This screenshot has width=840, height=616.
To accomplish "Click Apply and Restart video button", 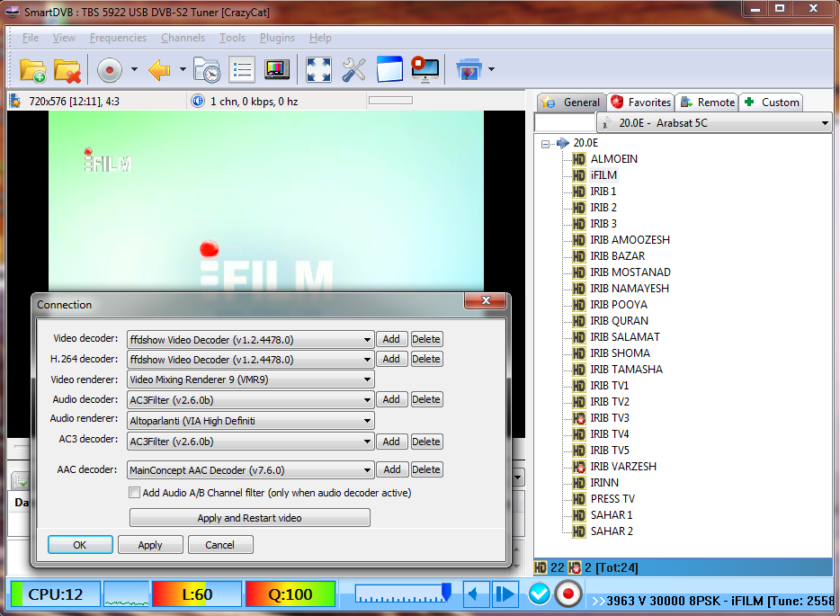I will point(250,517).
